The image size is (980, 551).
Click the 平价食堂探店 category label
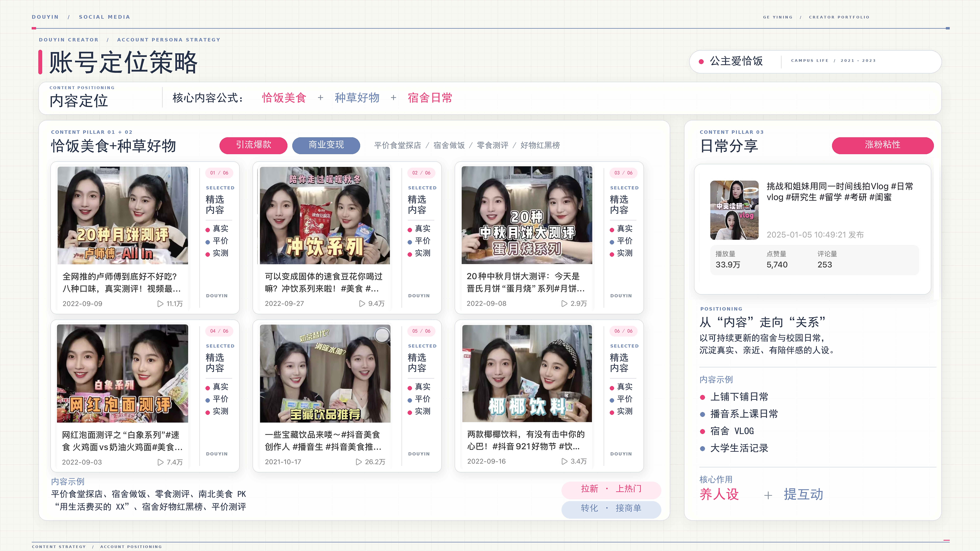[x=398, y=145]
